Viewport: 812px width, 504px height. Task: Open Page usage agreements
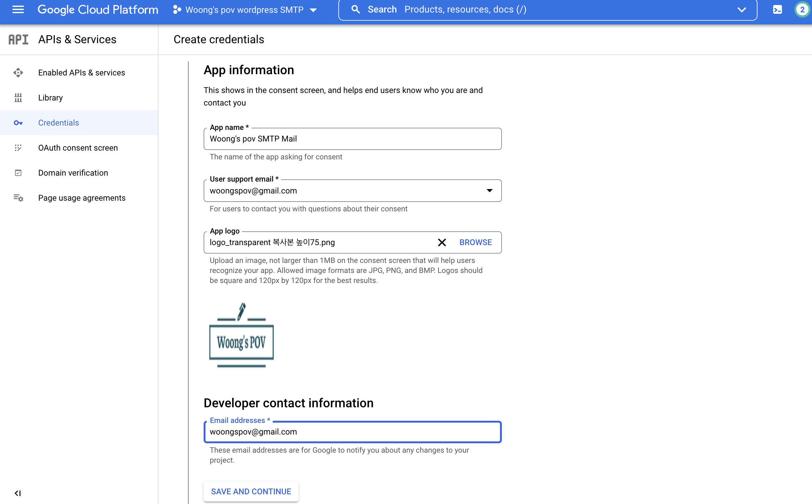click(x=82, y=198)
